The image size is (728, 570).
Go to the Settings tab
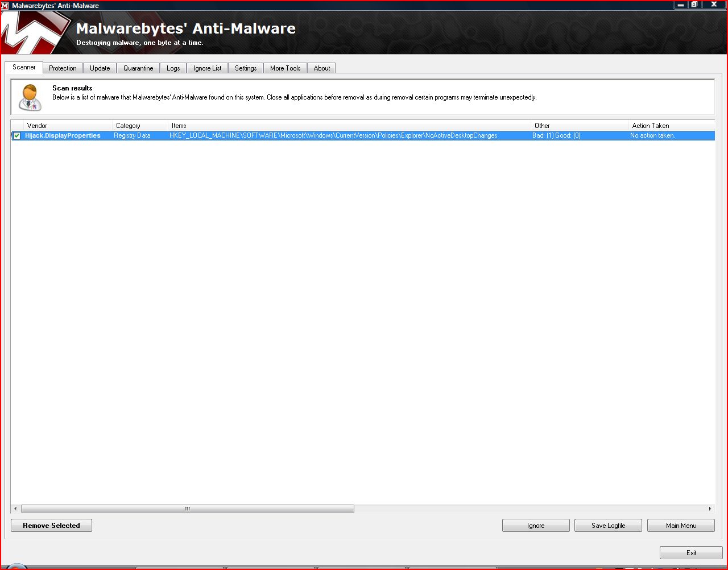(246, 68)
